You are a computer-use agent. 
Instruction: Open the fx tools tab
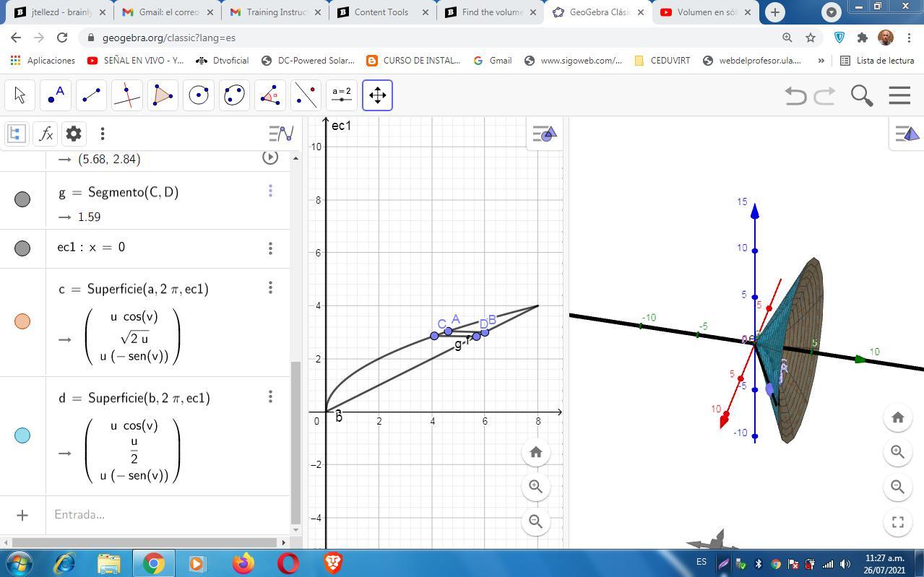pos(46,134)
